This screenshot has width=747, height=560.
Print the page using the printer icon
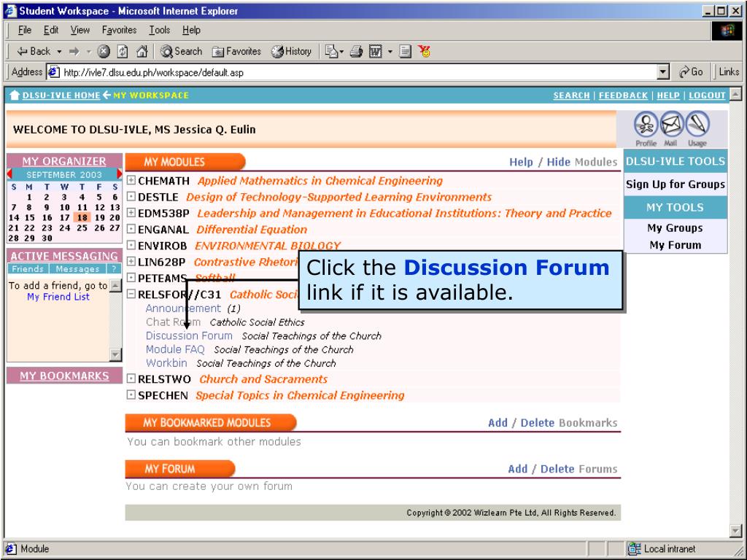pos(356,52)
